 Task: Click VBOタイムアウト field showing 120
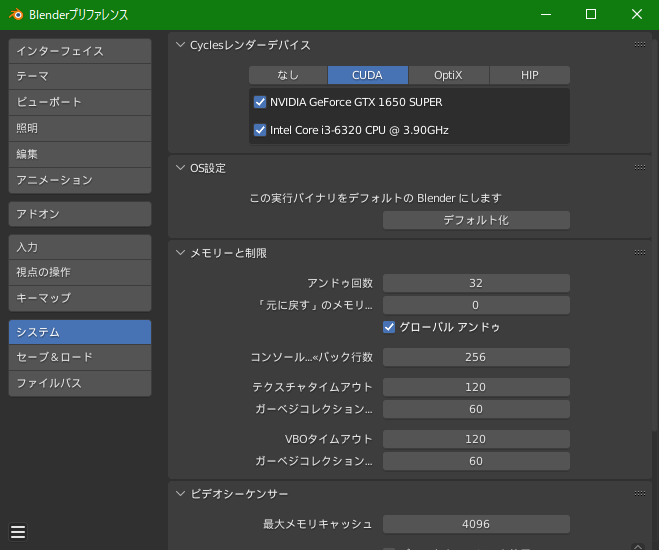[x=476, y=439]
